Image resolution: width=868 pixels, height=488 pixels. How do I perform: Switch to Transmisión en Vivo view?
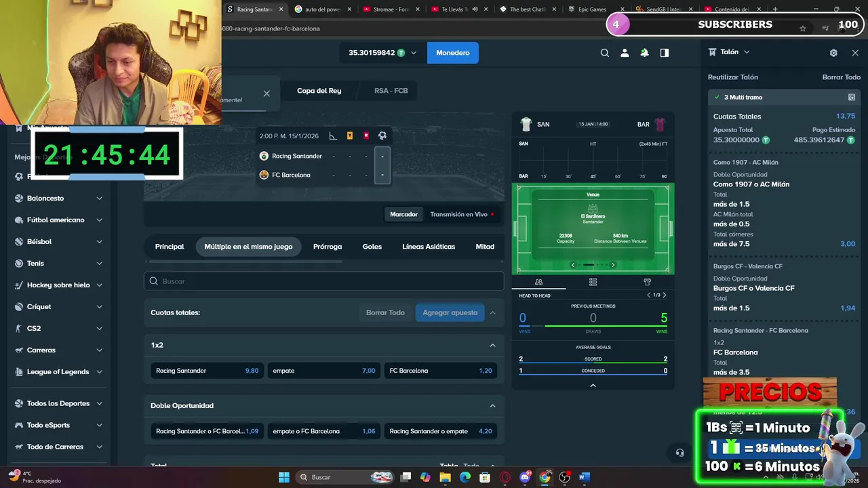462,214
